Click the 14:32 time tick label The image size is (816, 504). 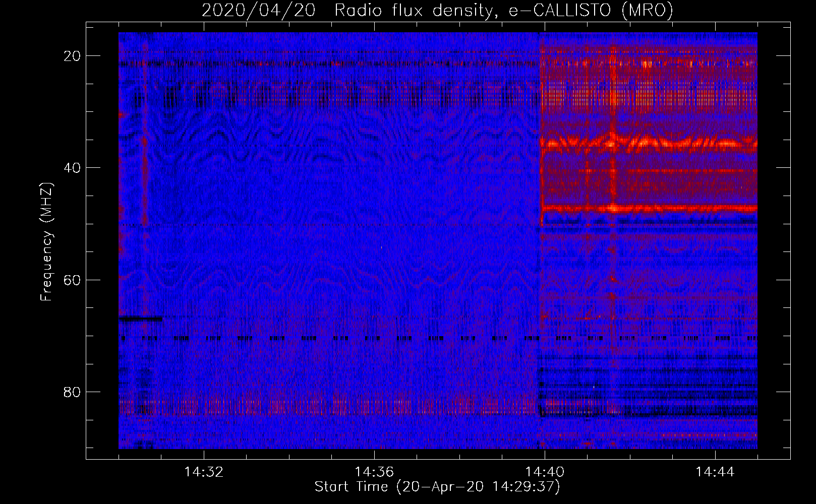tap(204, 472)
